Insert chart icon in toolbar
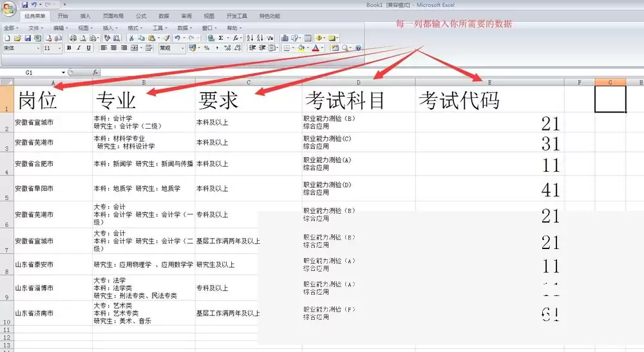Image resolution: width=644 pixels, height=352 pixels. click(x=285, y=38)
